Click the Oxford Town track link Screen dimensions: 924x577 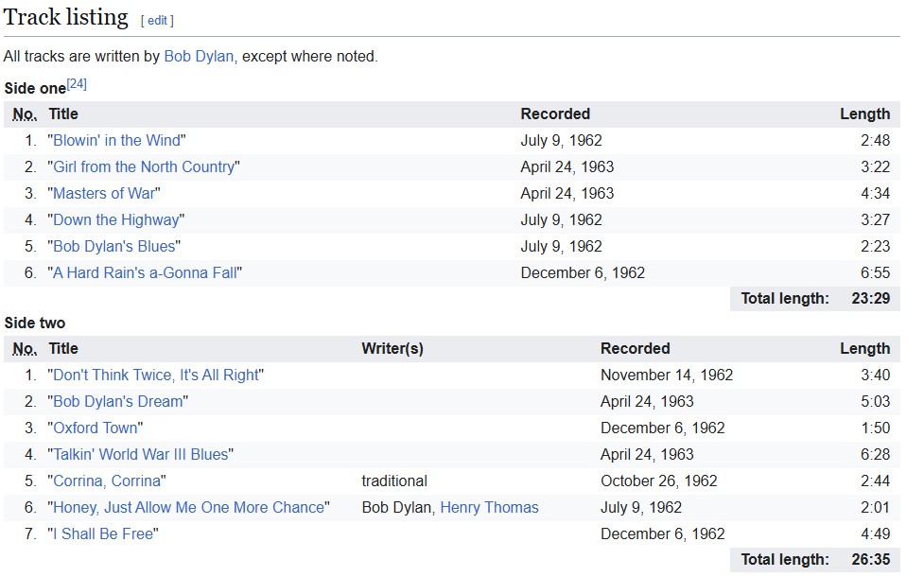click(96, 428)
